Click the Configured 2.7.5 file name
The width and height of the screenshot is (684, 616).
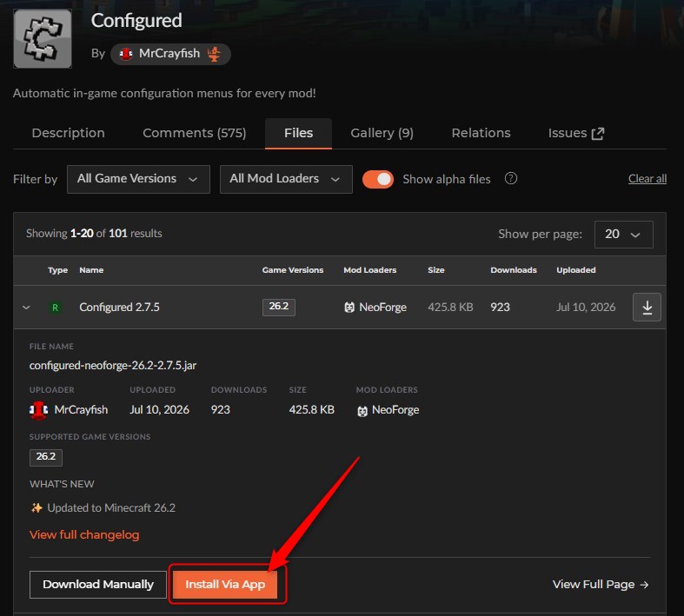tap(119, 308)
